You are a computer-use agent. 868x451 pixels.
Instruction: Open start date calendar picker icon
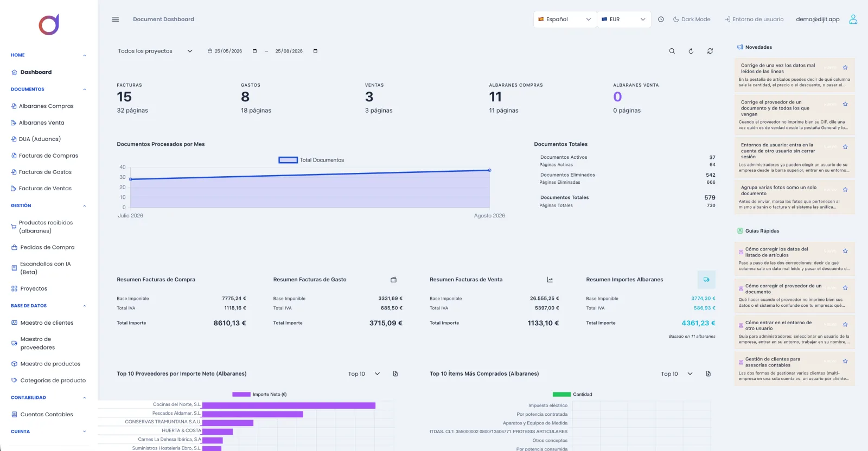[x=254, y=51]
